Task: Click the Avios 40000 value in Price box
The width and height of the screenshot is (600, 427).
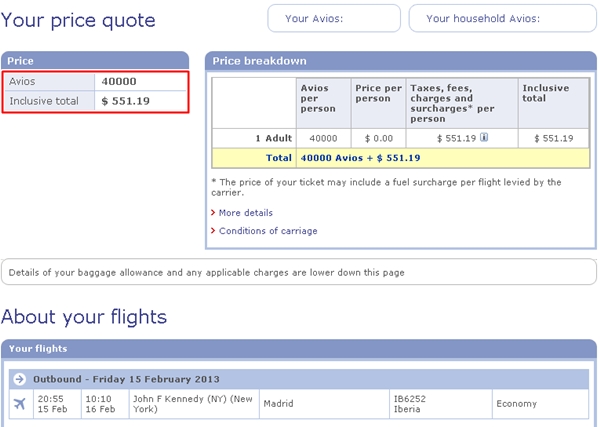Action: [x=119, y=81]
